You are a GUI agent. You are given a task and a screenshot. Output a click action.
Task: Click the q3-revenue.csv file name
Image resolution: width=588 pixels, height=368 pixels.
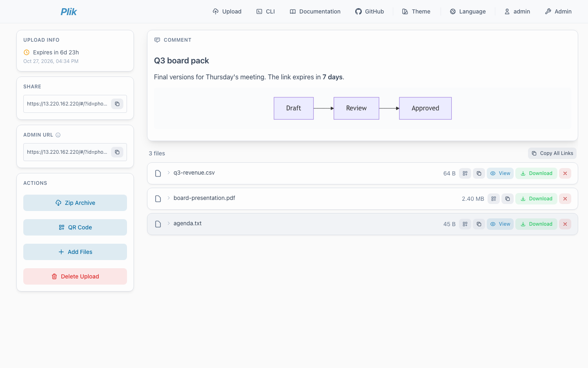point(194,173)
